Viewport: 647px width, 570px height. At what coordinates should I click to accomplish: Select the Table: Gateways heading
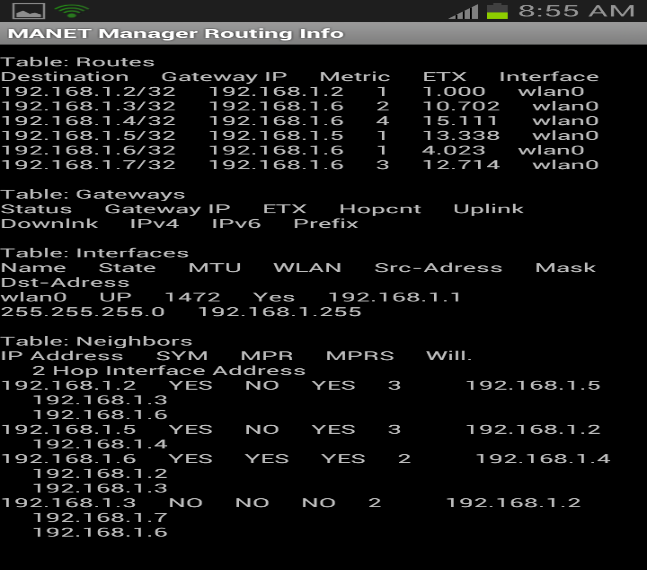(93, 194)
